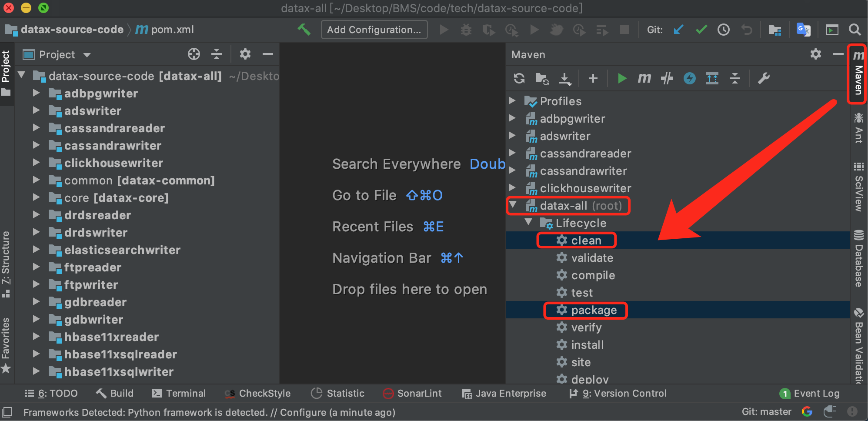Click Execute Maven Goal m icon

(644, 78)
